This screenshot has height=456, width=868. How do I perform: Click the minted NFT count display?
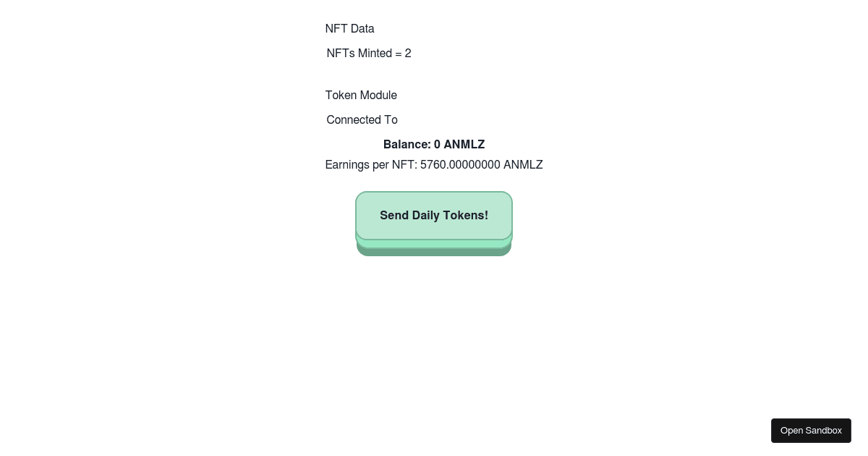pos(369,54)
